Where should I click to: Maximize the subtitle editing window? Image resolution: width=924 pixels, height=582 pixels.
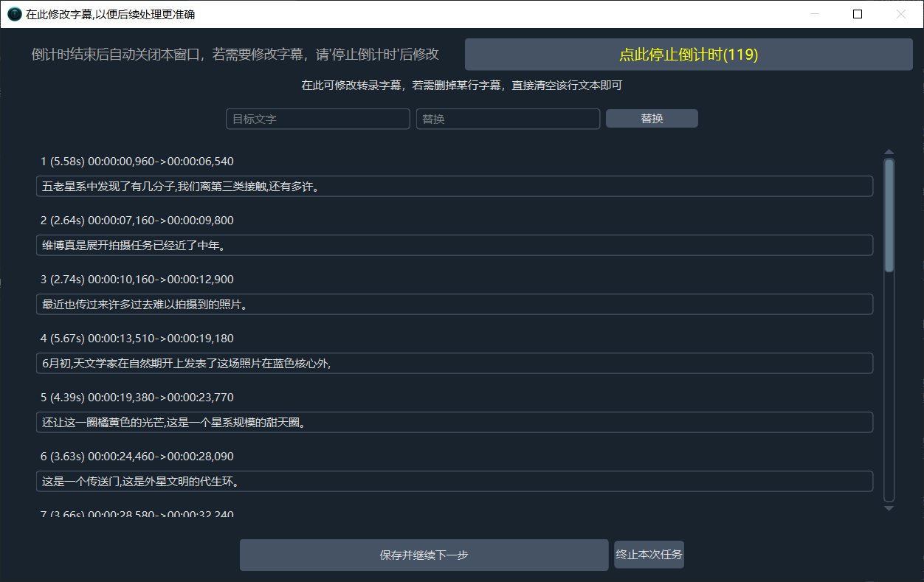tap(858, 14)
